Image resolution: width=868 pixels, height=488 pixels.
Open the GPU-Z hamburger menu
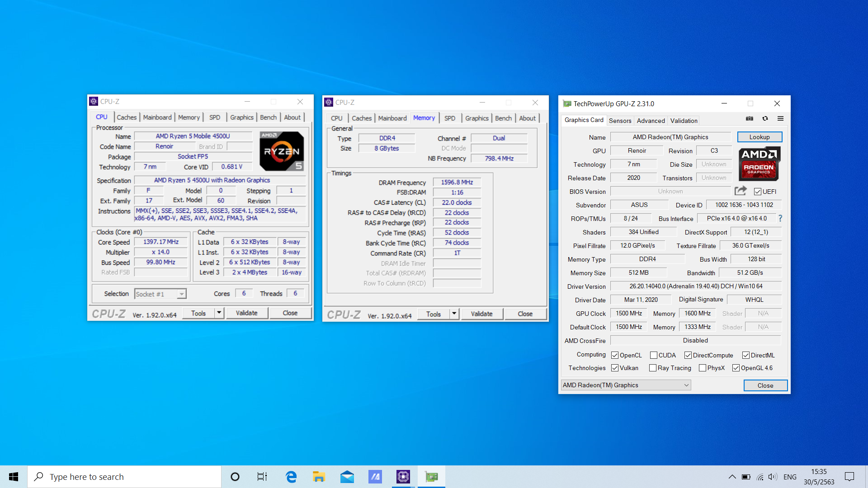tap(780, 119)
